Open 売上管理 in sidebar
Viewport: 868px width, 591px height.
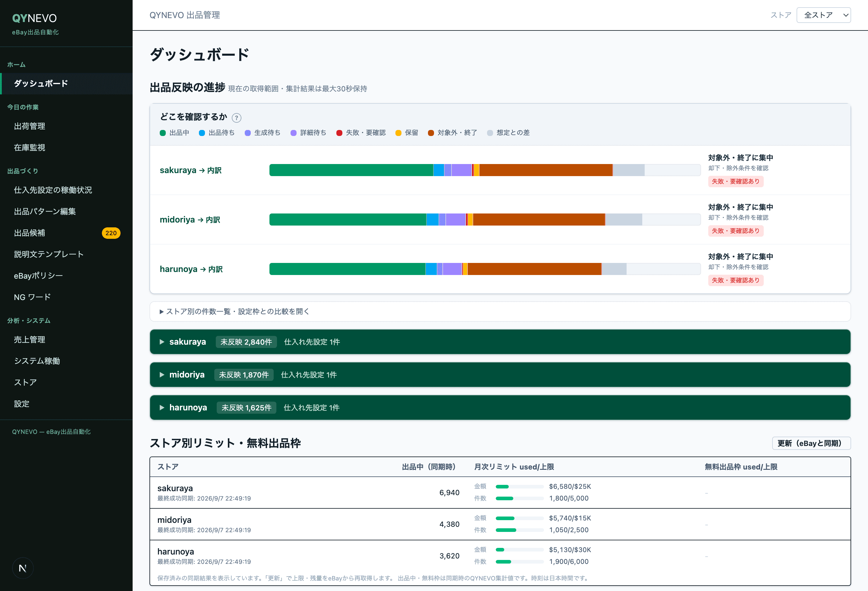pyautogui.click(x=67, y=340)
